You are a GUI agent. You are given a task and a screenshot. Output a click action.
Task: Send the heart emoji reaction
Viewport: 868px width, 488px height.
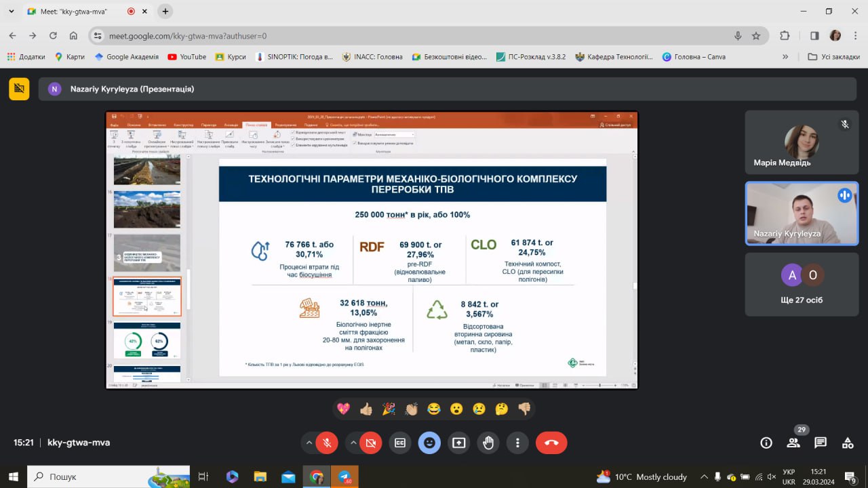(x=343, y=409)
